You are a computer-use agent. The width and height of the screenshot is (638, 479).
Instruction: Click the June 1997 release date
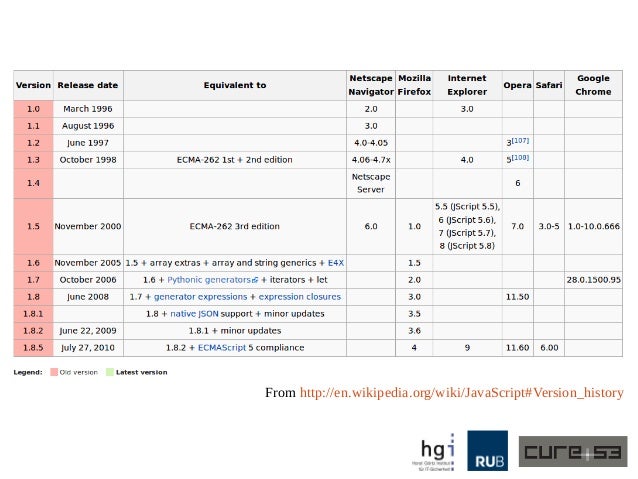click(x=88, y=143)
